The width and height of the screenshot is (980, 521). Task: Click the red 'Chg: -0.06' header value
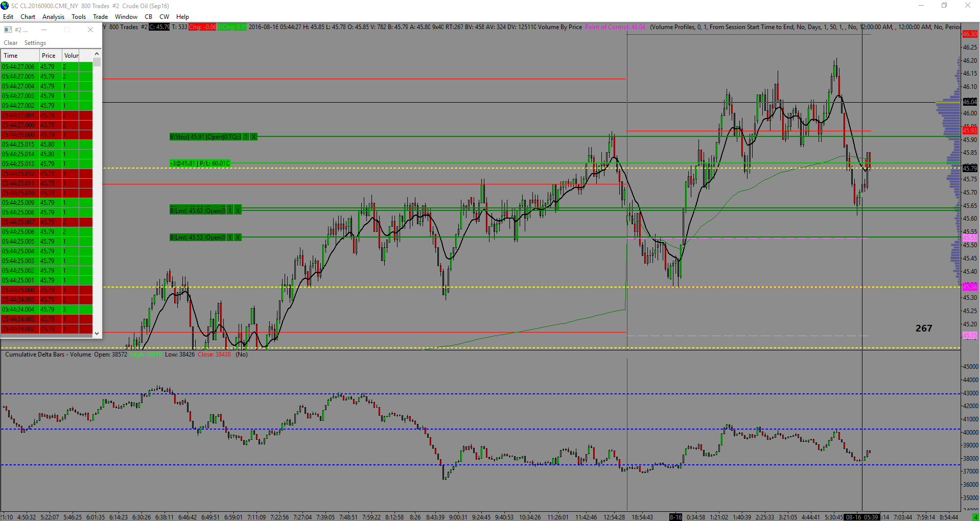[202, 27]
